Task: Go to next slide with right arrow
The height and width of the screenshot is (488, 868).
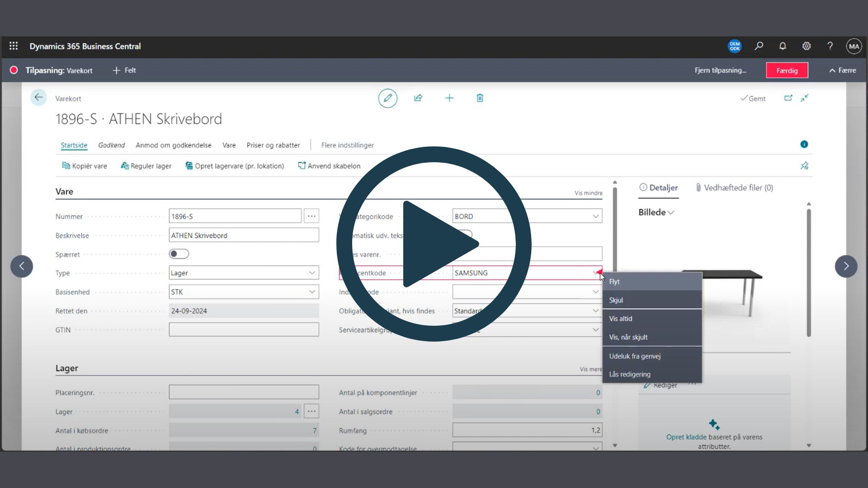Action: 846,266
